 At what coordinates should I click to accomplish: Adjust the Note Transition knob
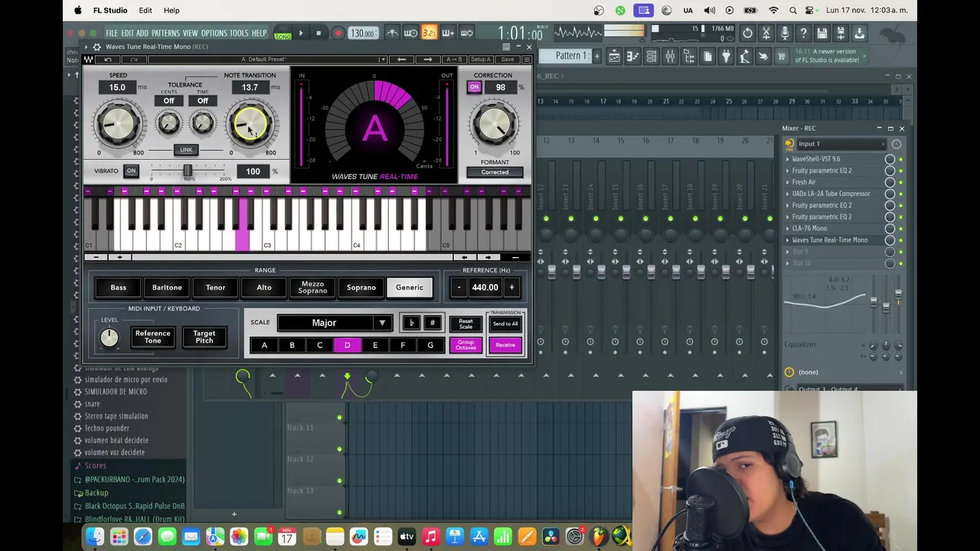click(x=250, y=126)
